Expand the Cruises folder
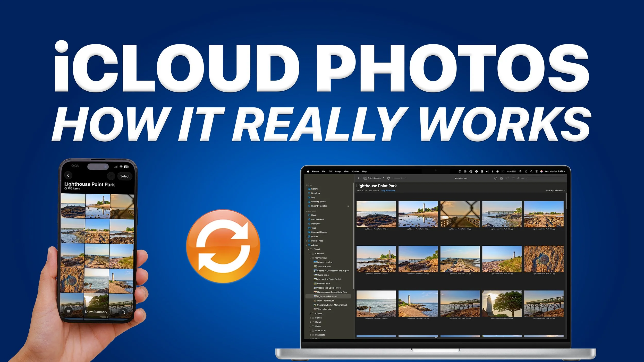This screenshot has width=644, height=362. (x=311, y=314)
